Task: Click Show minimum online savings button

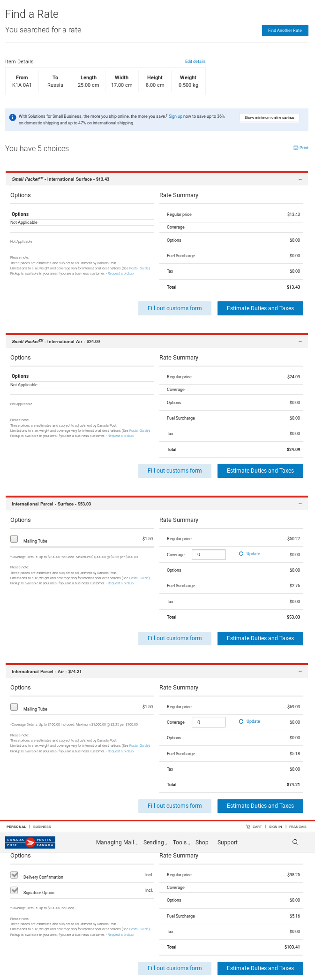Action: (x=269, y=118)
